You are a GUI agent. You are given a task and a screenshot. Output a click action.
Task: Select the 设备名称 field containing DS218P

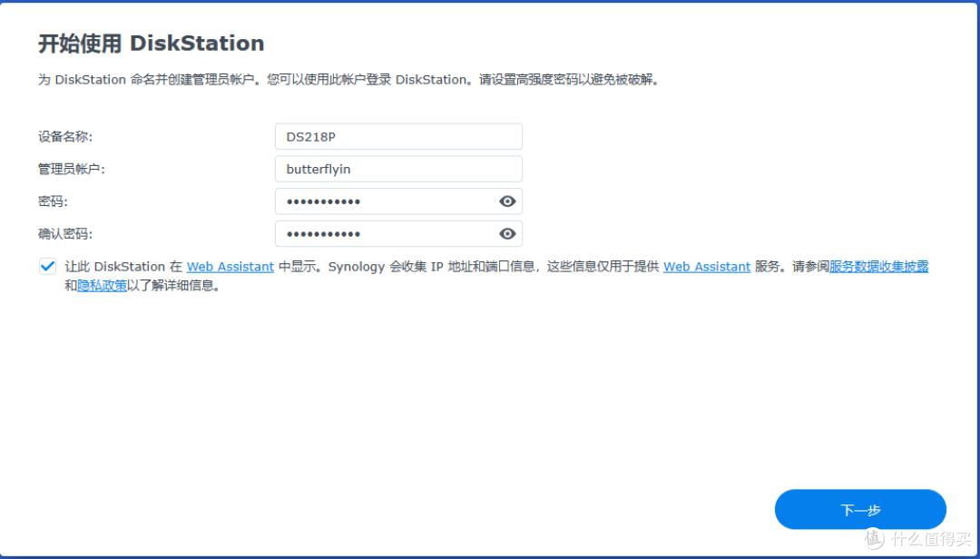[x=398, y=136]
